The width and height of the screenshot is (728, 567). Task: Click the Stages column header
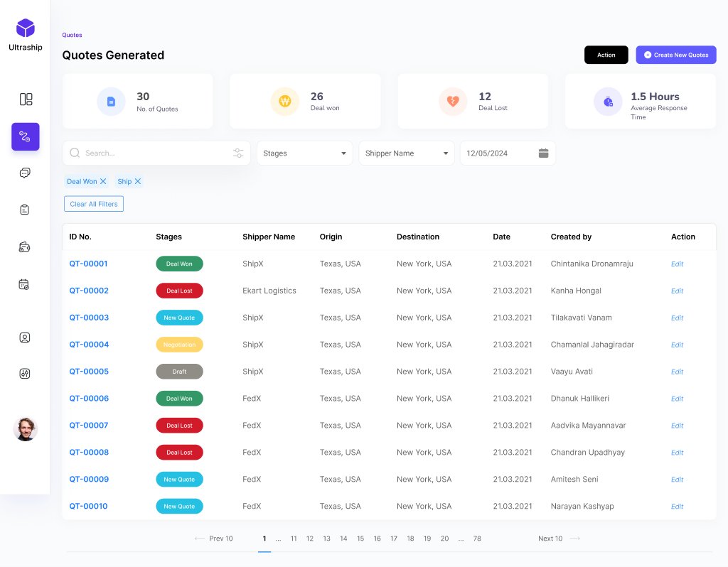point(169,237)
